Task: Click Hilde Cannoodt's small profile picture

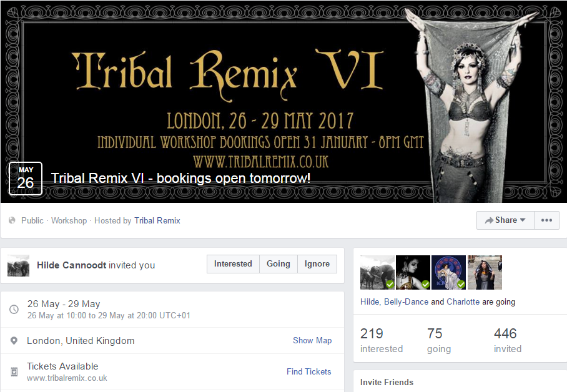Action: pyautogui.click(x=19, y=266)
